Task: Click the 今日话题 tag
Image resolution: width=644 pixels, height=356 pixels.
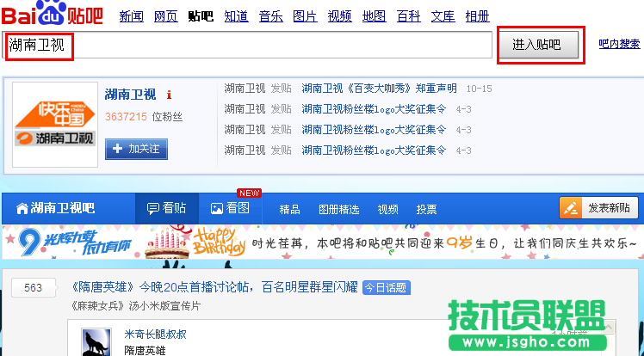Action: pos(386,287)
